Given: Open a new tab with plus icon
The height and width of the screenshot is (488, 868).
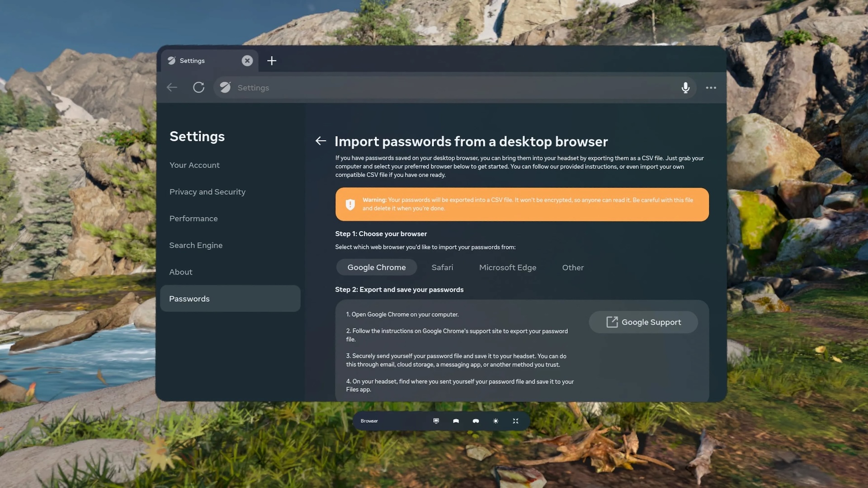Looking at the screenshot, I should [271, 61].
